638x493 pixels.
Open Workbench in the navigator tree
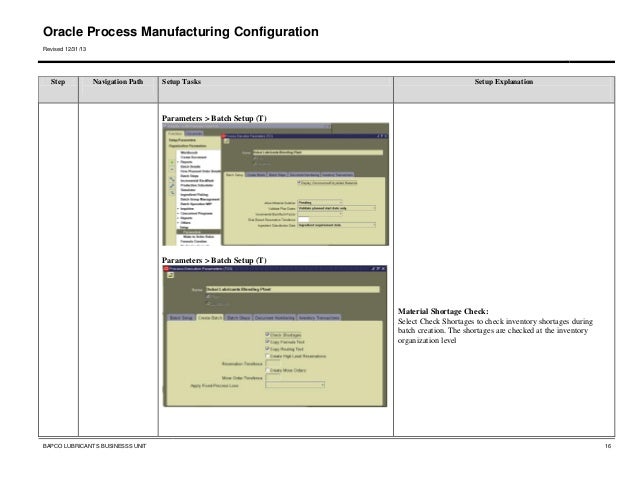(189, 153)
